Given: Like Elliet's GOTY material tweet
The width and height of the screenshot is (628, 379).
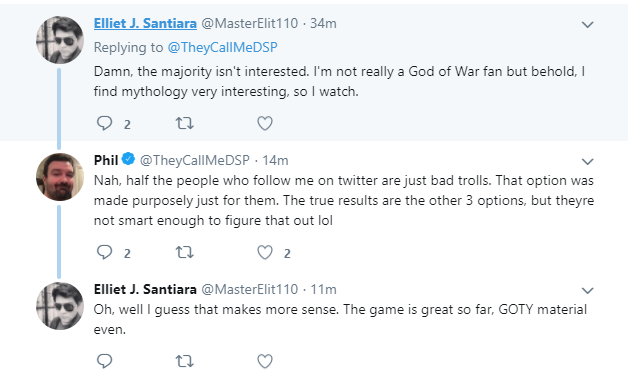Looking at the screenshot, I should [265, 361].
